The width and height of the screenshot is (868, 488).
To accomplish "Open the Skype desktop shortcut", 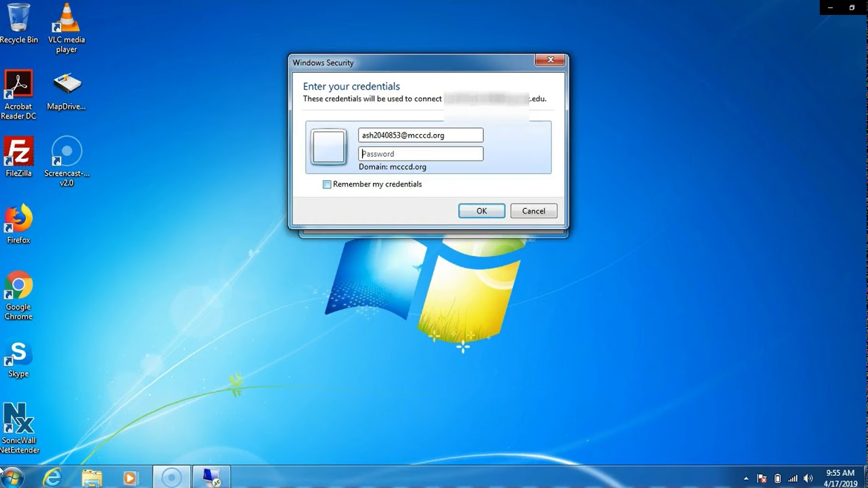I will [x=18, y=359].
